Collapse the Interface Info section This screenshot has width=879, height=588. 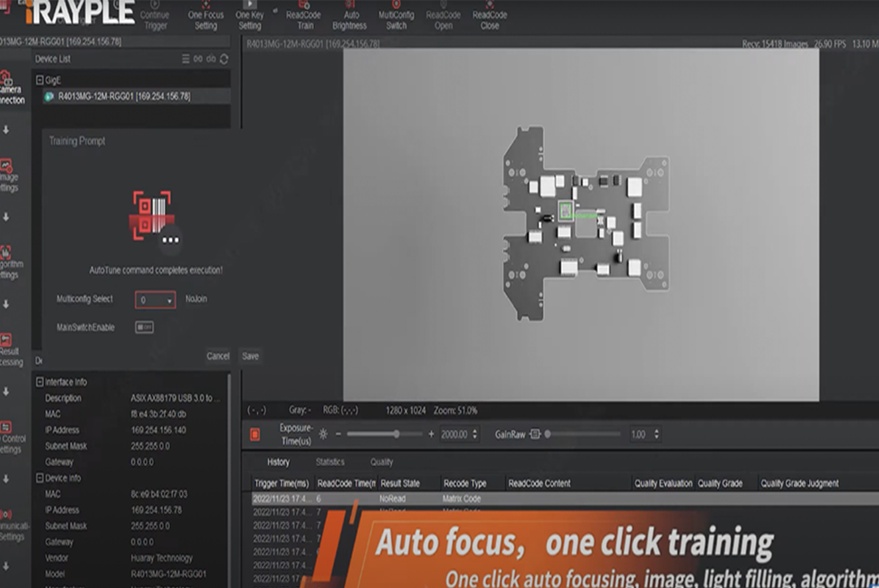tap(39, 382)
